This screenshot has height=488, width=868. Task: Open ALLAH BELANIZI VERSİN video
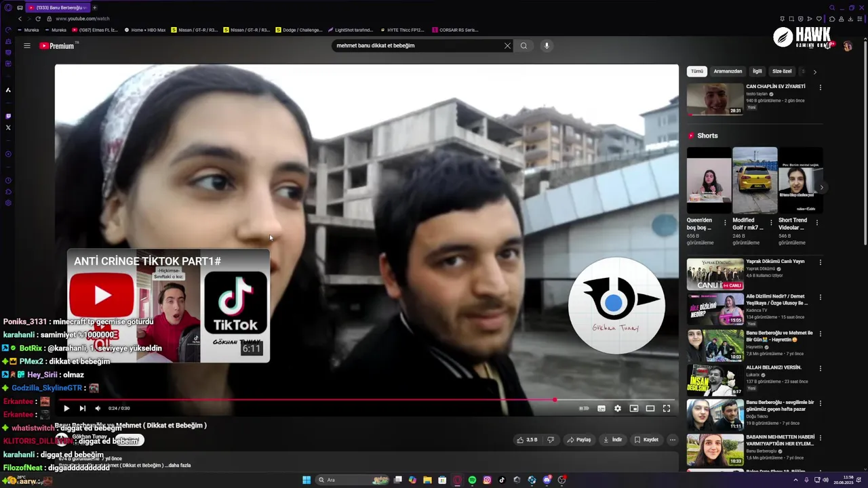point(715,380)
